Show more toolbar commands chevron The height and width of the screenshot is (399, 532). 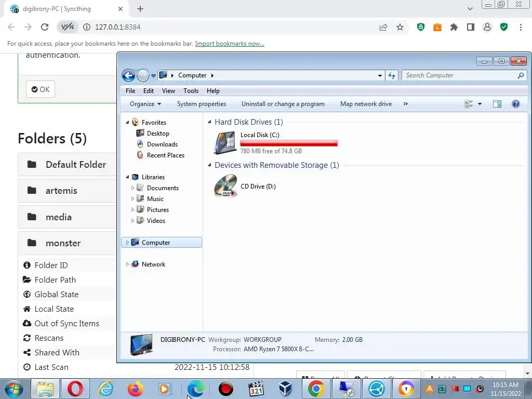405,104
